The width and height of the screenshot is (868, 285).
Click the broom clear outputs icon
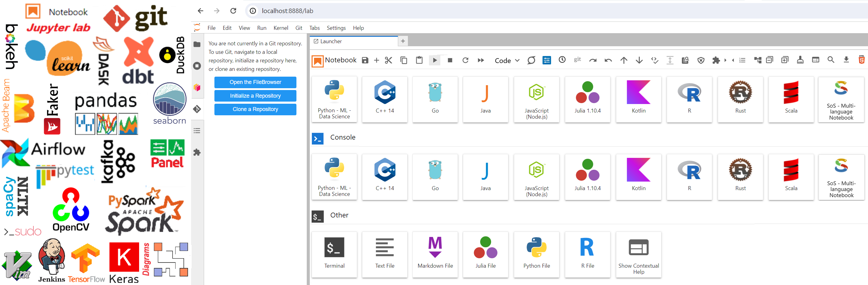point(800,60)
